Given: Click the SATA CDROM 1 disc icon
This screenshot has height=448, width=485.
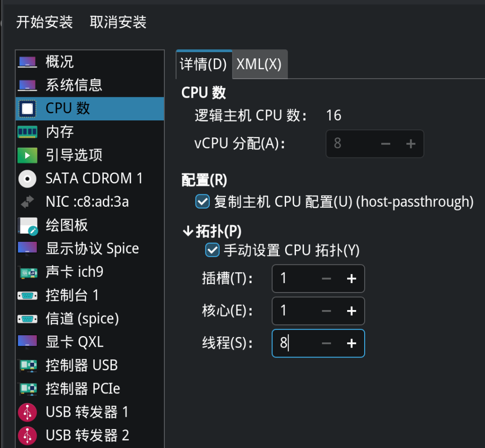Looking at the screenshot, I should coord(27,179).
